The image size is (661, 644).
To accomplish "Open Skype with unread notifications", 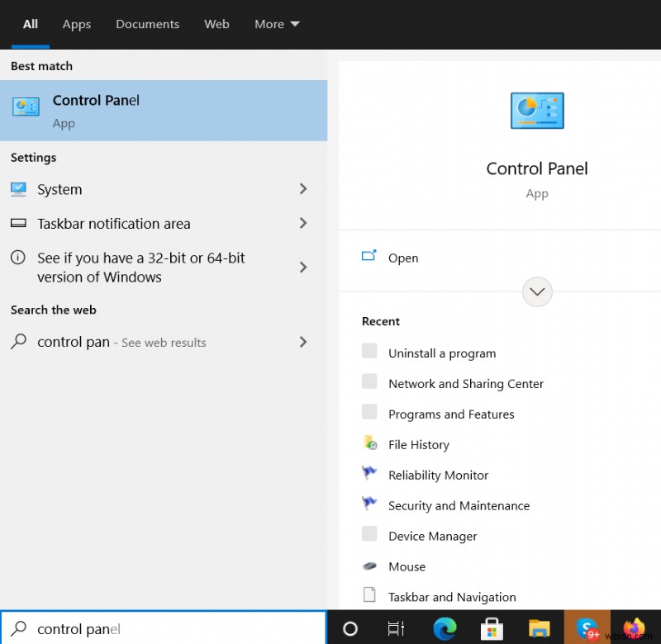I will 587,628.
